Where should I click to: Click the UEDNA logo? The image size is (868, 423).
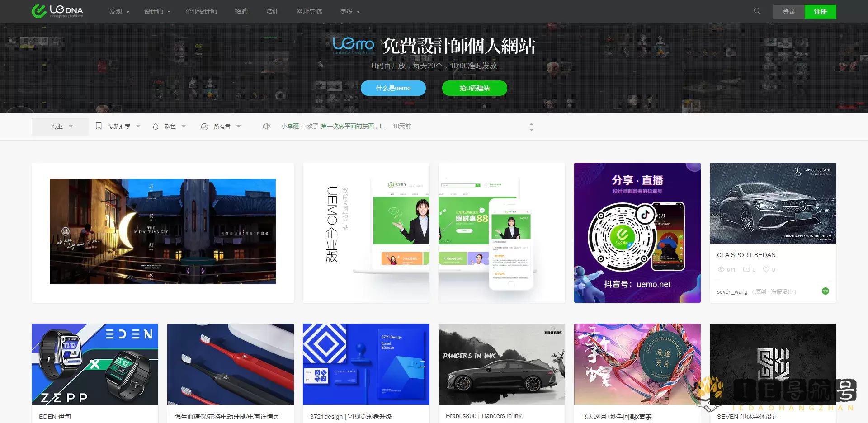(57, 11)
